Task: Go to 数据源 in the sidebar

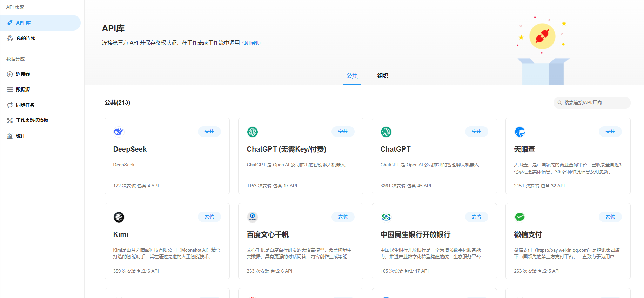Action: pyautogui.click(x=23, y=90)
